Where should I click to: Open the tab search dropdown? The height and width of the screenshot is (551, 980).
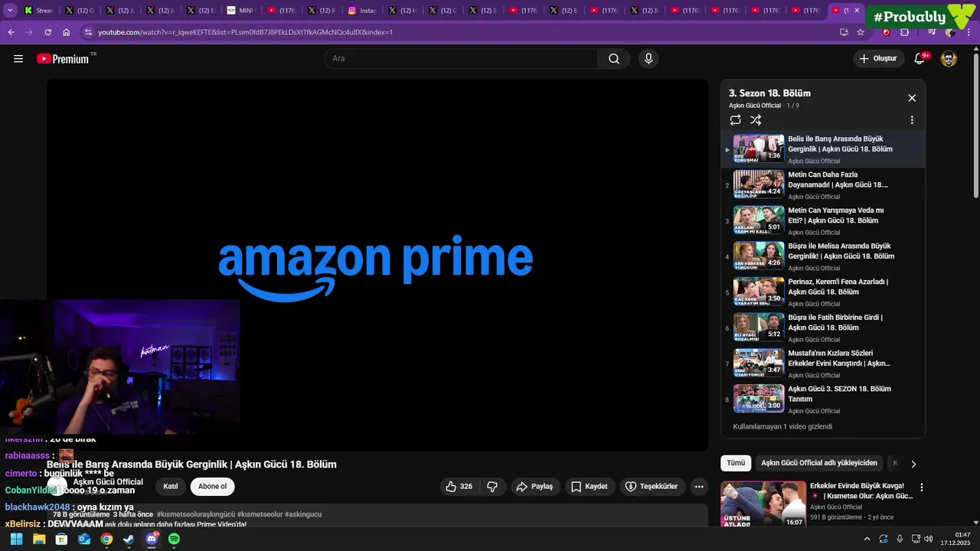tap(10, 11)
